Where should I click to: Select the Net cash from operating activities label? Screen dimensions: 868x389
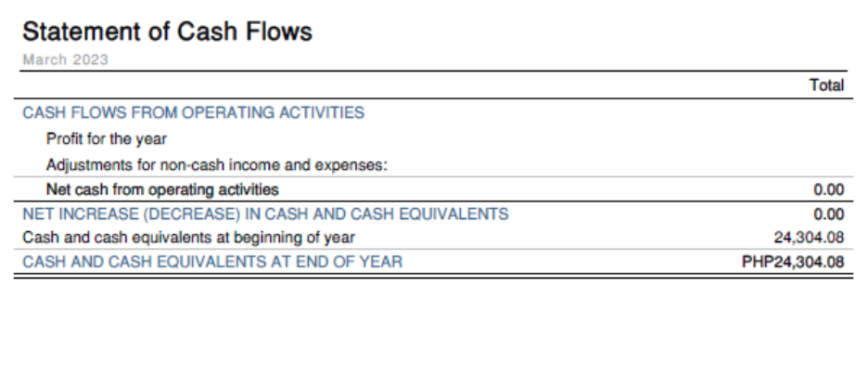click(162, 190)
